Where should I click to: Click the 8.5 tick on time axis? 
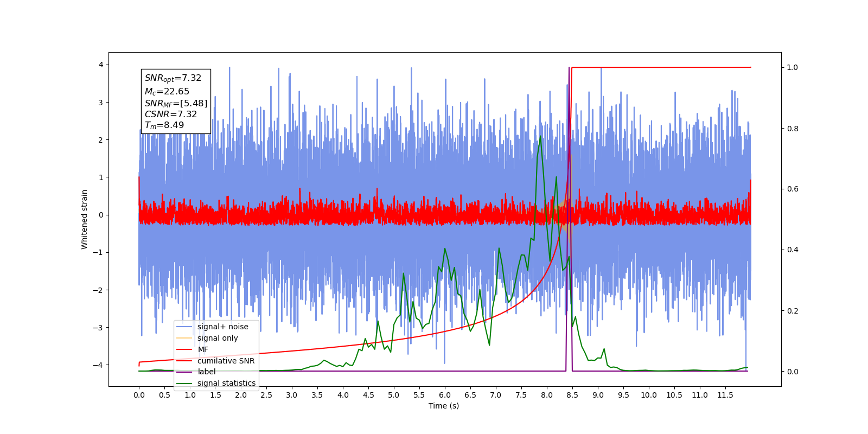coord(572,395)
